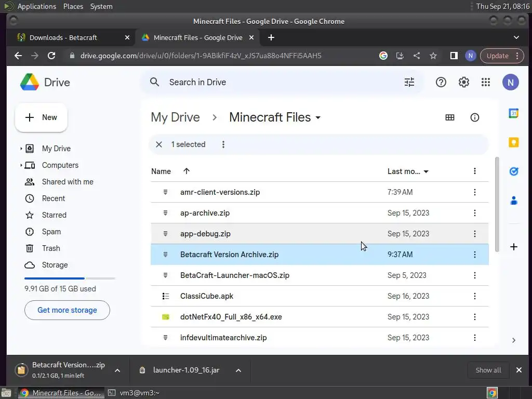The height and width of the screenshot is (399, 532).
Task: Open a new Chrome tab
Action: click(x=271, y=37)
